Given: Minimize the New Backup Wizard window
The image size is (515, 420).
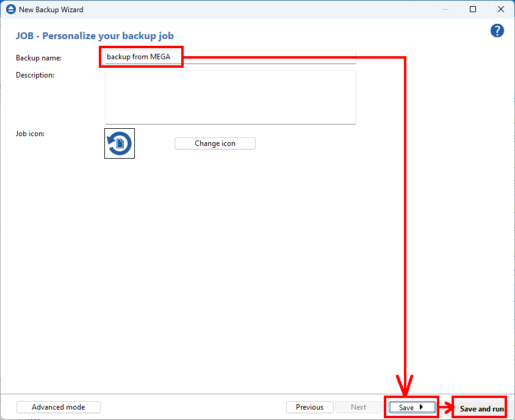Looking at the screenshot, I should [445, 10].
